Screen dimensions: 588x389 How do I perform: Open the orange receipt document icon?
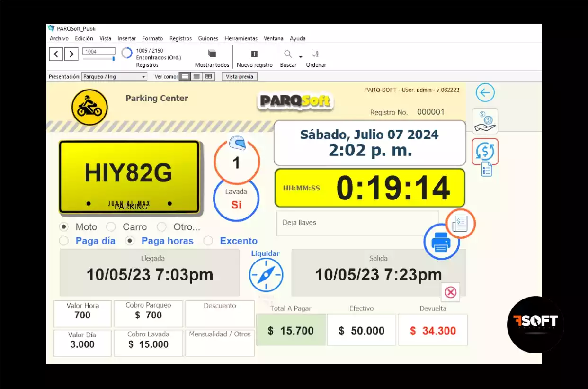point(461,223)
